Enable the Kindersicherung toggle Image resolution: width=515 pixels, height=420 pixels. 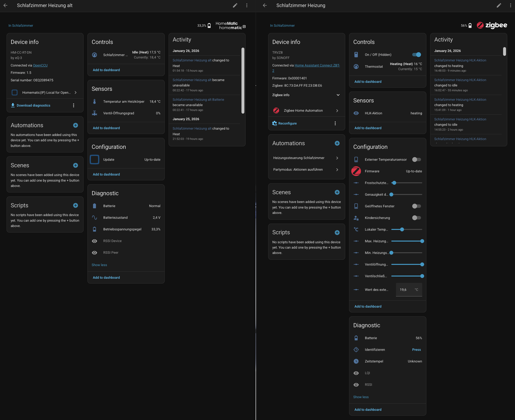[416, 218]
